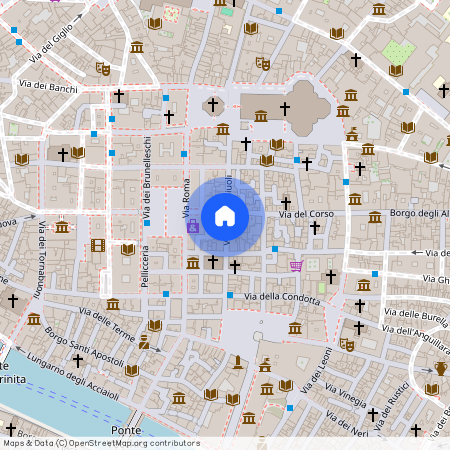Click the green dotted park area
Image resolution: width=450 pixels, height=450 pixels.
[x=399, y=53]
